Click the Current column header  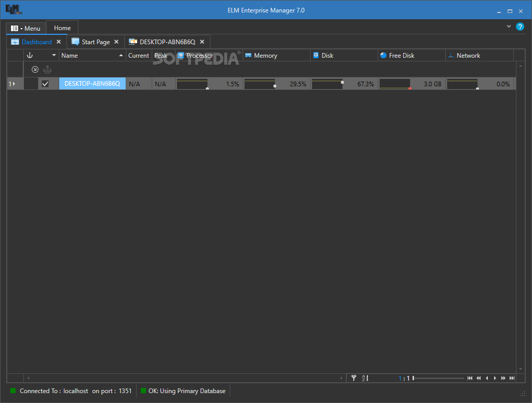tap(138, 55)
